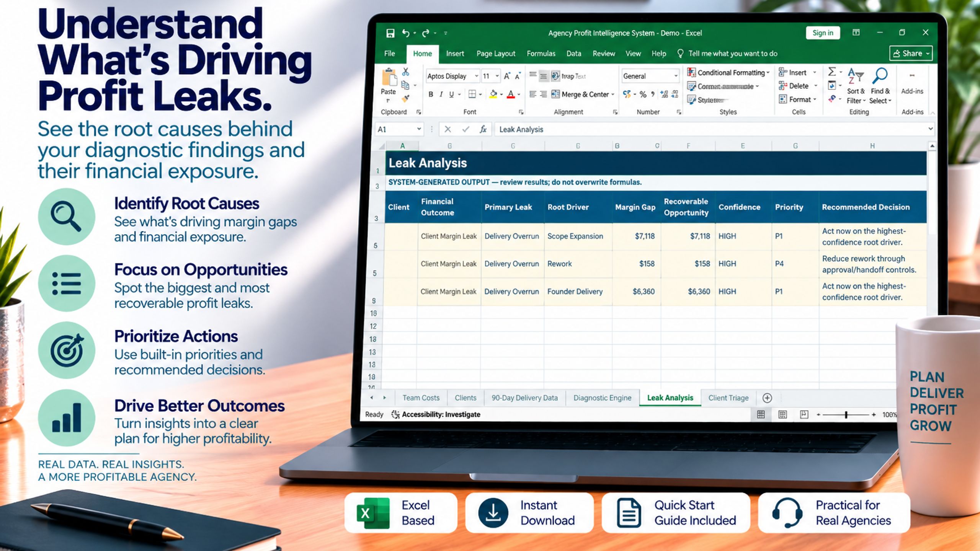Click the Merge & Center icon

pos(555,94)
